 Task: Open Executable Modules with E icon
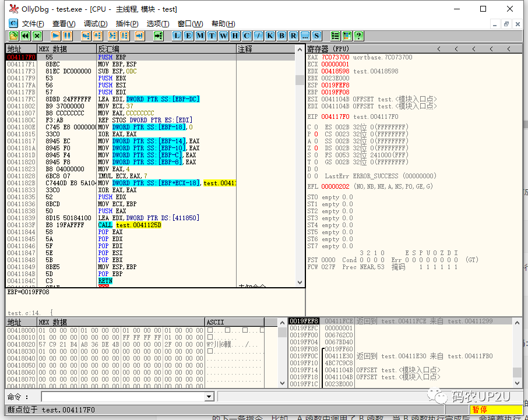pyautogui.click(x=189, y=36)
